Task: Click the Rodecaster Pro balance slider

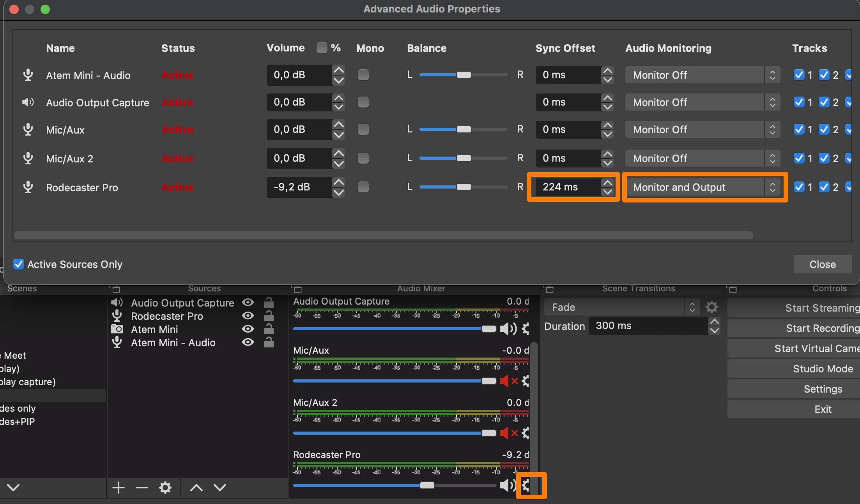Action: point(464,187)
